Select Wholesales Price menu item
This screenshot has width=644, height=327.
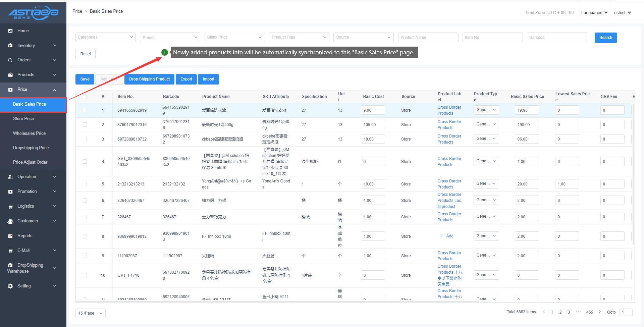point(29,133)
